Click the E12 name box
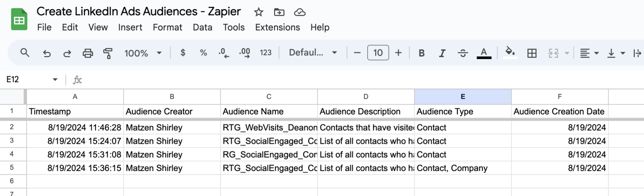 click(x=28, y=79)
